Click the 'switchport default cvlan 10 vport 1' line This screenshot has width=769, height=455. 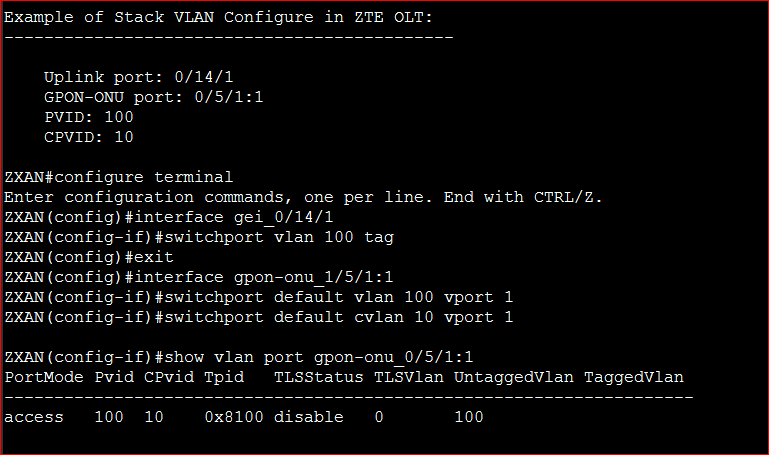point(258,317)
